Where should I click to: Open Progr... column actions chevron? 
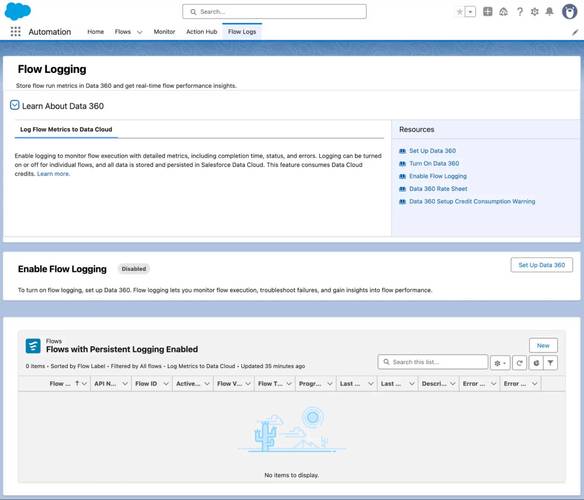tap(330, 383)
